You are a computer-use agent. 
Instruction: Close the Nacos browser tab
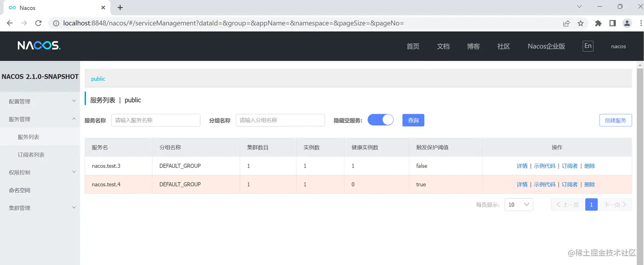[103, 8]
